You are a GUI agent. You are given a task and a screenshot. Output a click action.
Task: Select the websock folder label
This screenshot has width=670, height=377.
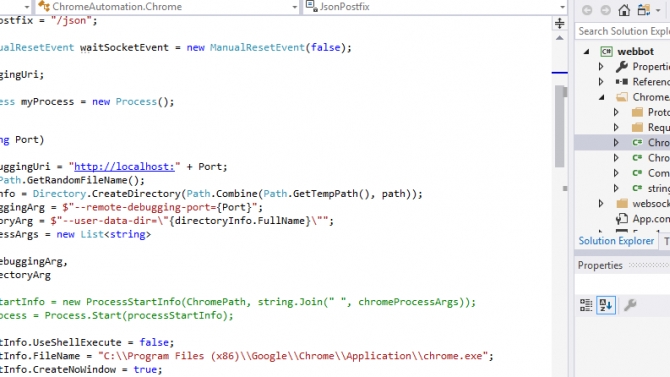651,203
